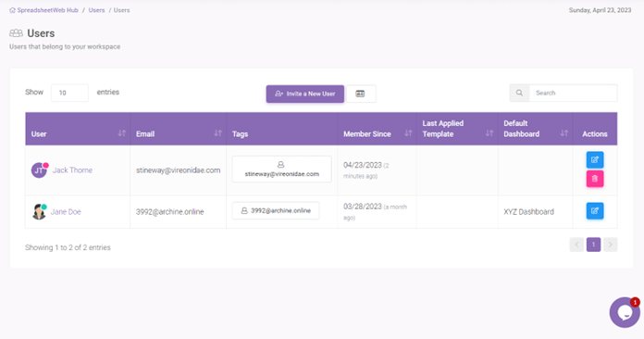
Task: Select page 1 in pagination
Action: tap(593, 245)
